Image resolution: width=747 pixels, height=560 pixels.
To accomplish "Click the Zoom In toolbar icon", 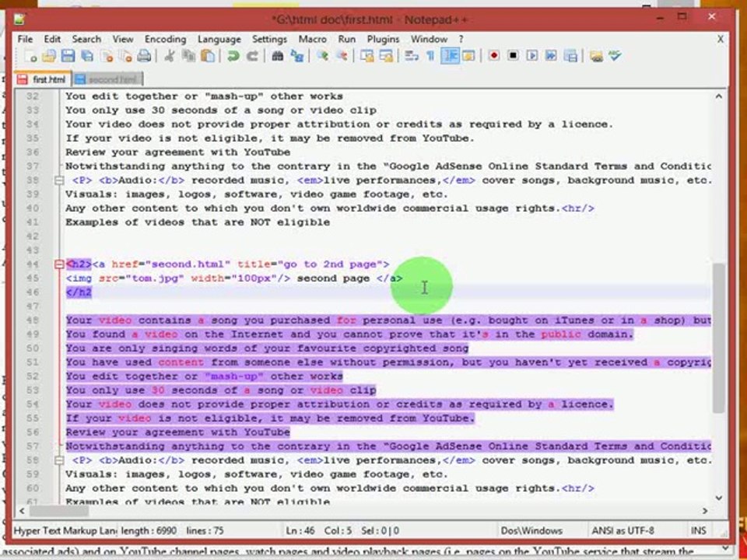I will pyautogui.click(x=322, y=56).
